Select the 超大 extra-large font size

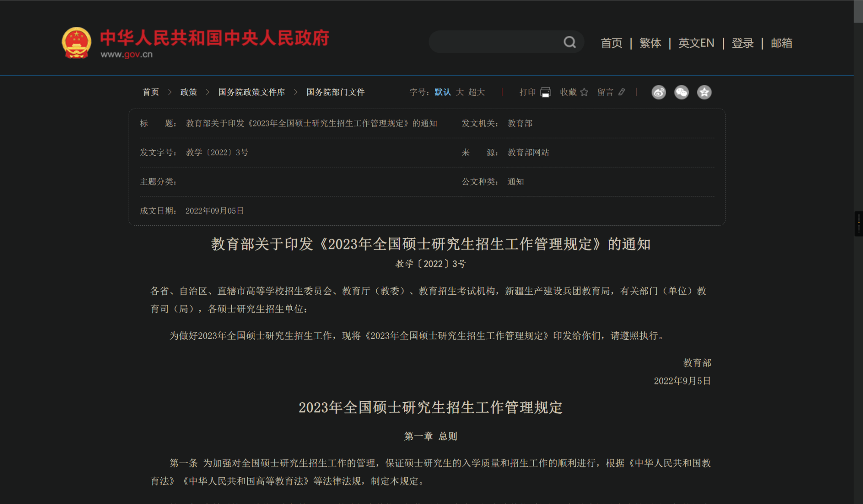[477, 92]
